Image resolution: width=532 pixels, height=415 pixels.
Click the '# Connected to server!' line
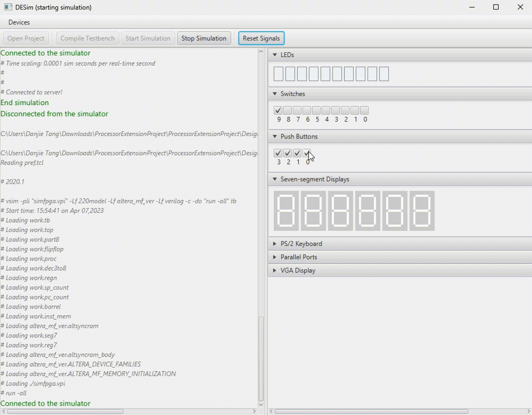(x=31, y=92)
